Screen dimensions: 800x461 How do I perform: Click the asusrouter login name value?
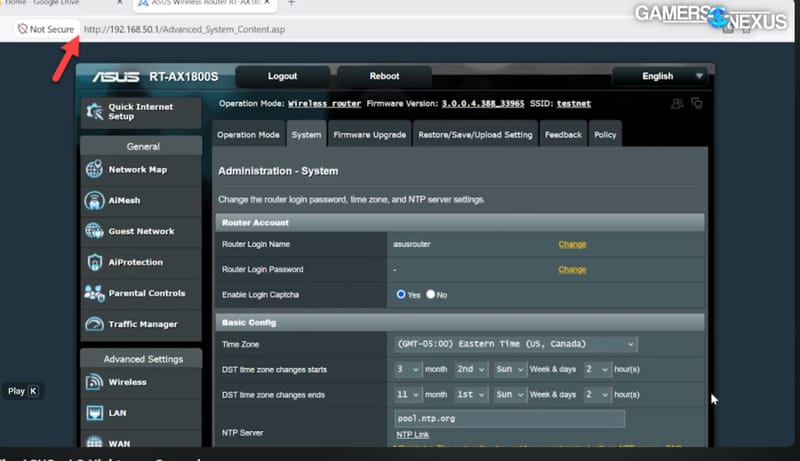412,244
